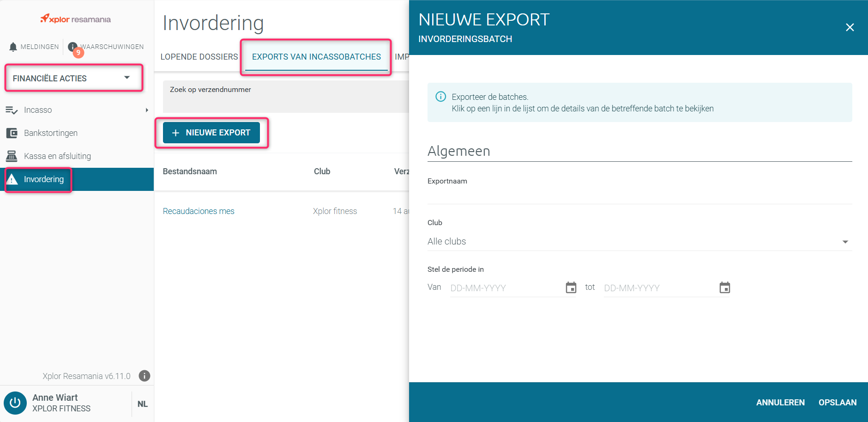Click the user name 'Anne Wiart'

coord(55,398)
